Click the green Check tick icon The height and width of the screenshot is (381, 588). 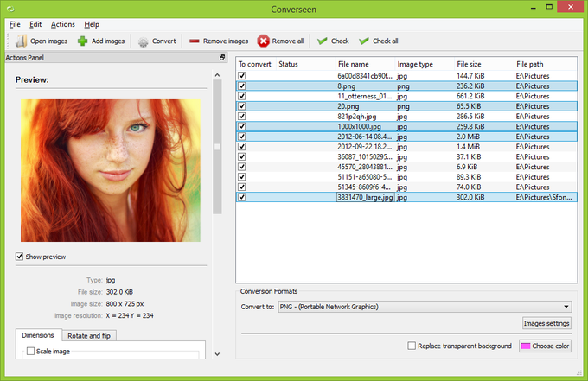click(323, 41)
